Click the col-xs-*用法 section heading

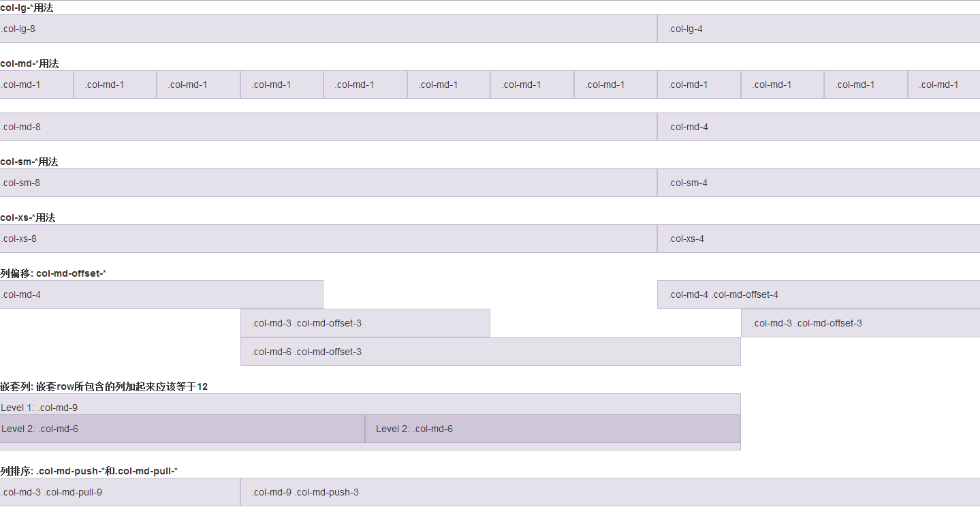28,217
